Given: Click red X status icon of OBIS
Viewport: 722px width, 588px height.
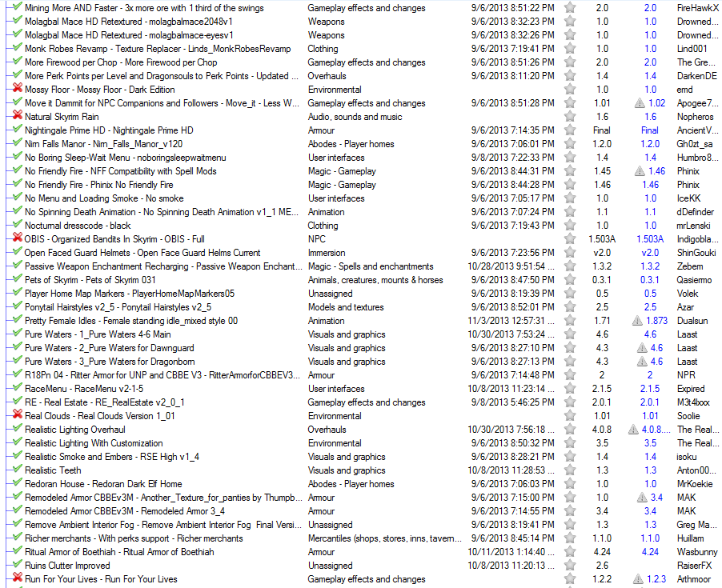Looking at the screenshot, I should (18, 237).
